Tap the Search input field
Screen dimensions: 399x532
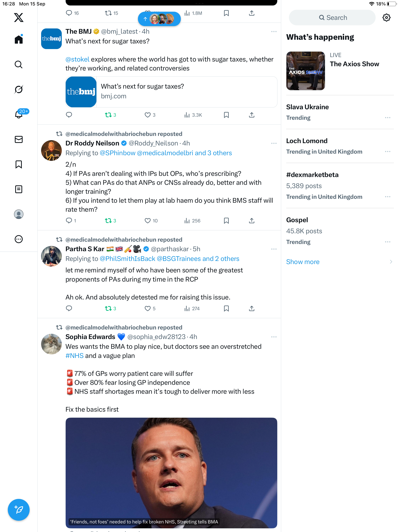(332, 18)
